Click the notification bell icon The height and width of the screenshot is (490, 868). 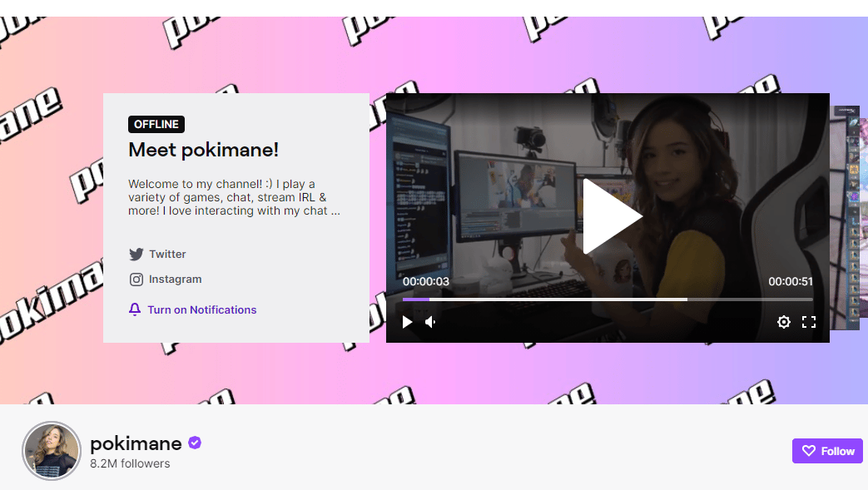[135, 309]
